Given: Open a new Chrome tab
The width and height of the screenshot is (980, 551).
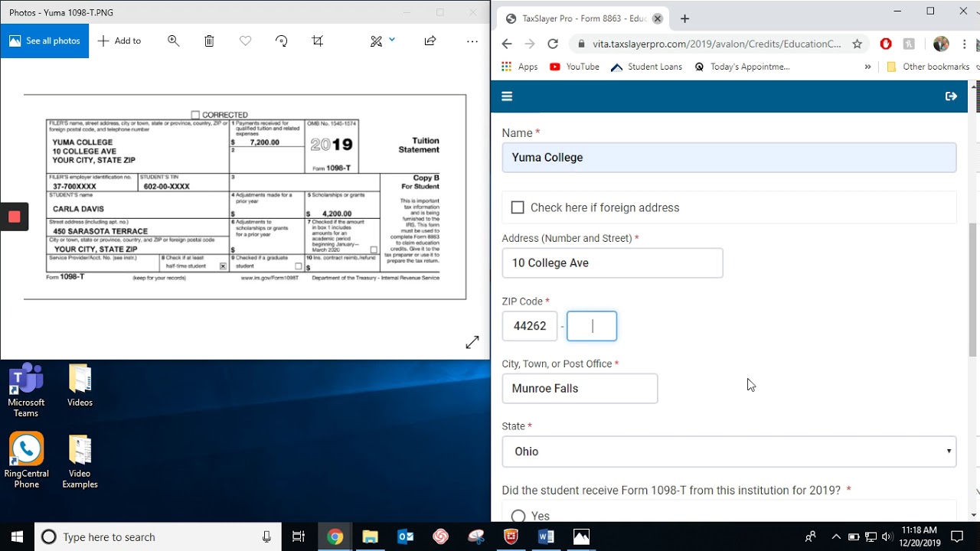Looking at the screenshot, I should (684, 18).
